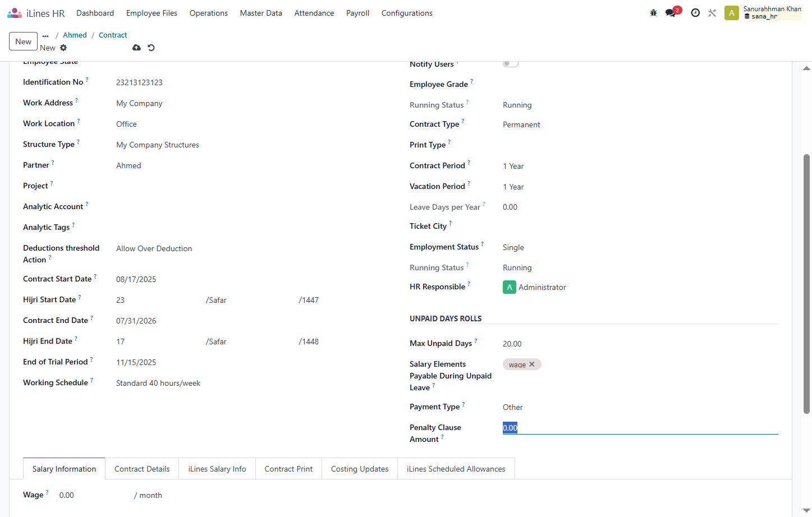Switch to the Contract Details tab

point(142,469)
